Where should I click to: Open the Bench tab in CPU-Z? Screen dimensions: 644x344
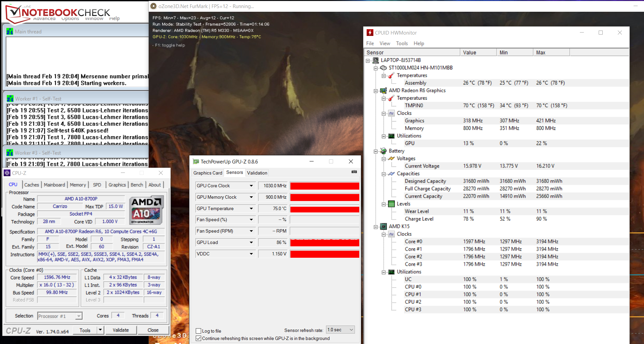click(137, 185)
